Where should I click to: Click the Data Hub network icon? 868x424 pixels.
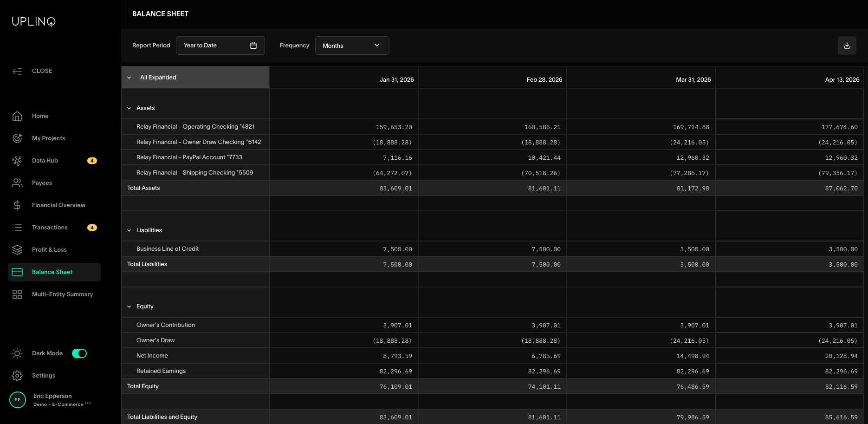point(17,161)
